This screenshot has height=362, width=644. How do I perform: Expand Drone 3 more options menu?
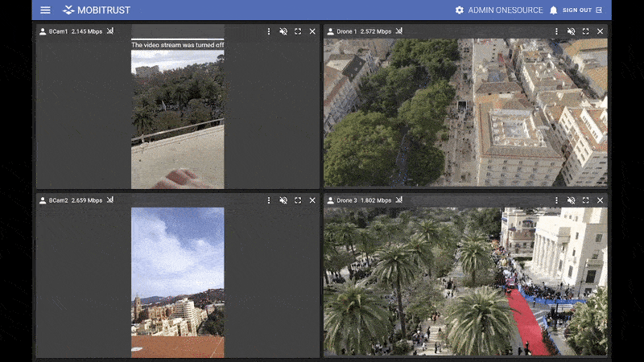point(556,200)
